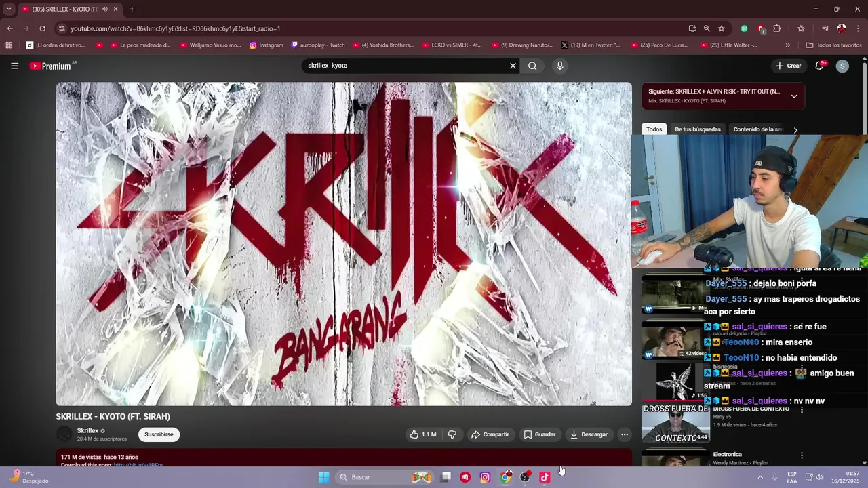Open Drawing Naruto bookmark

[521, 45]
